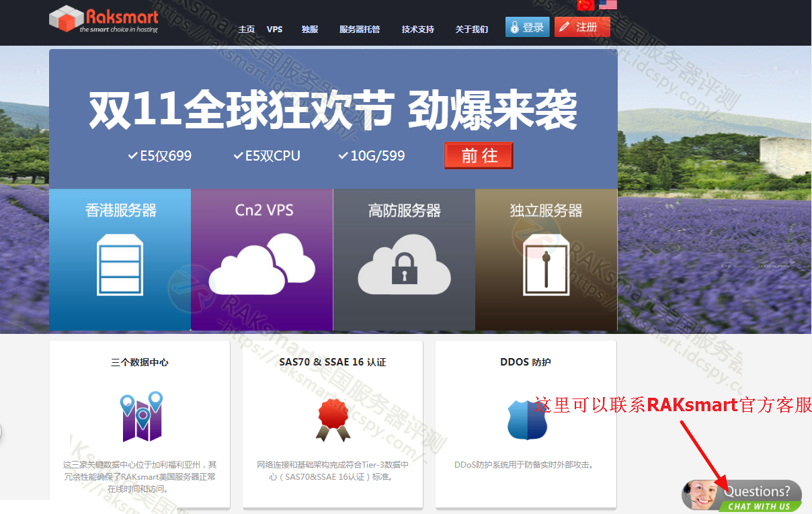Open the Questions? Chat with us widget
This screenshot has height=514, width=812.
pyautogui.click(x=742, y=496)
